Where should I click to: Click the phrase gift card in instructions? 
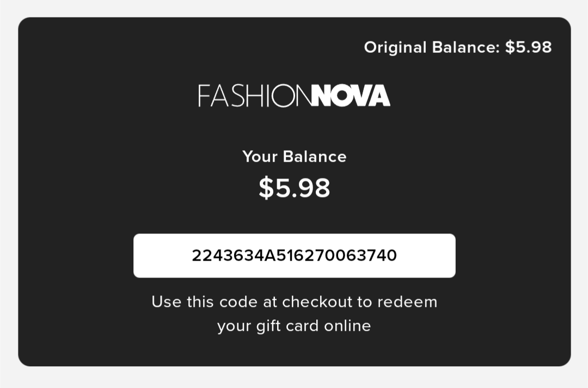click(287, 326)
